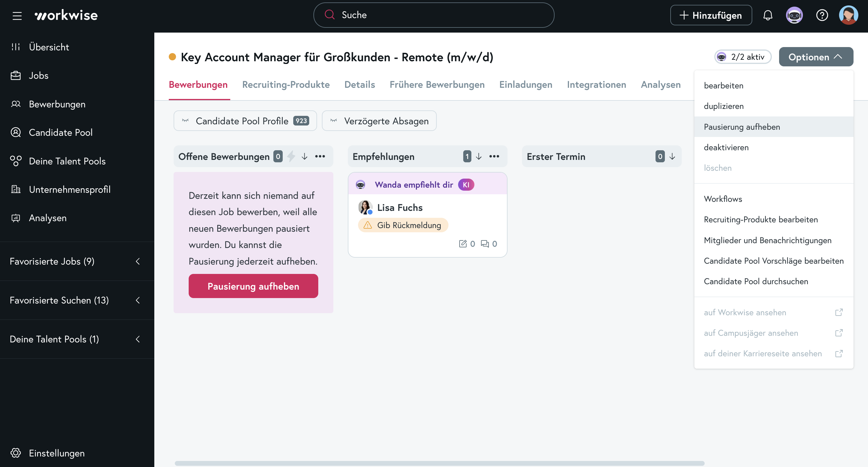The image size is (868, 467).
Task: Collapse the Optionen dropdown
Action: point(816,57)
